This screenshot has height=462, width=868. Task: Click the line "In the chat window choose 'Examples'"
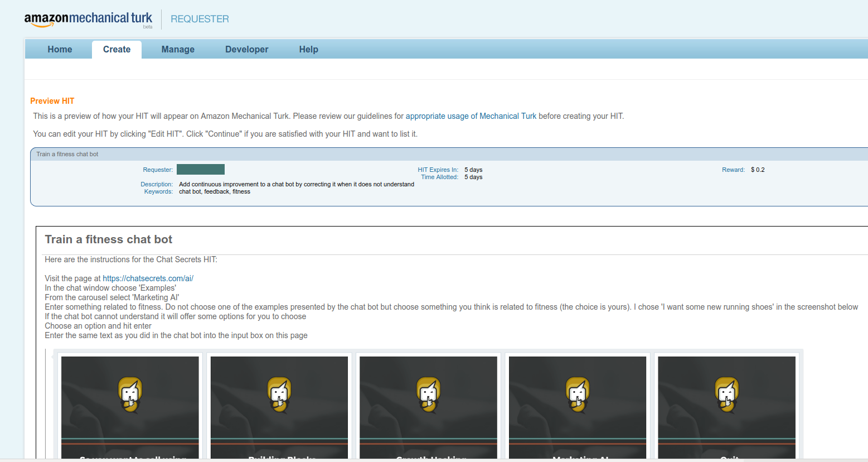coord(110,288)
